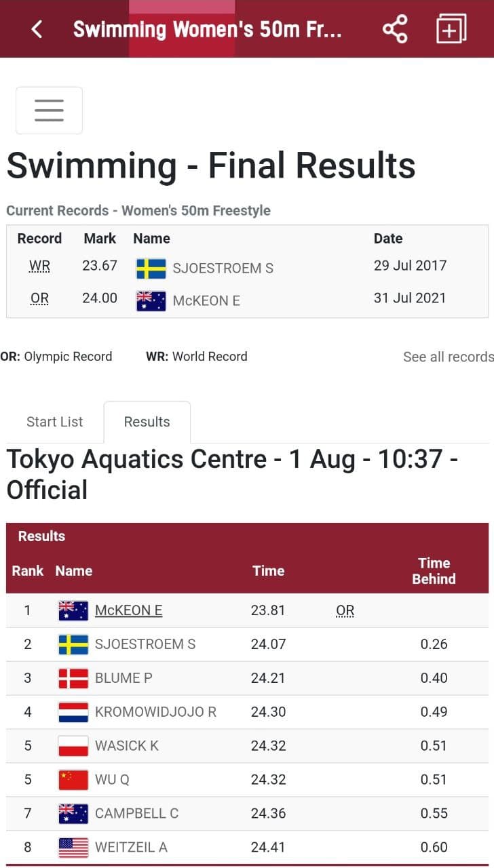Open the share icon
This screenshot has height=868, width=494.
pyautogui.click(x=395, y=29)
